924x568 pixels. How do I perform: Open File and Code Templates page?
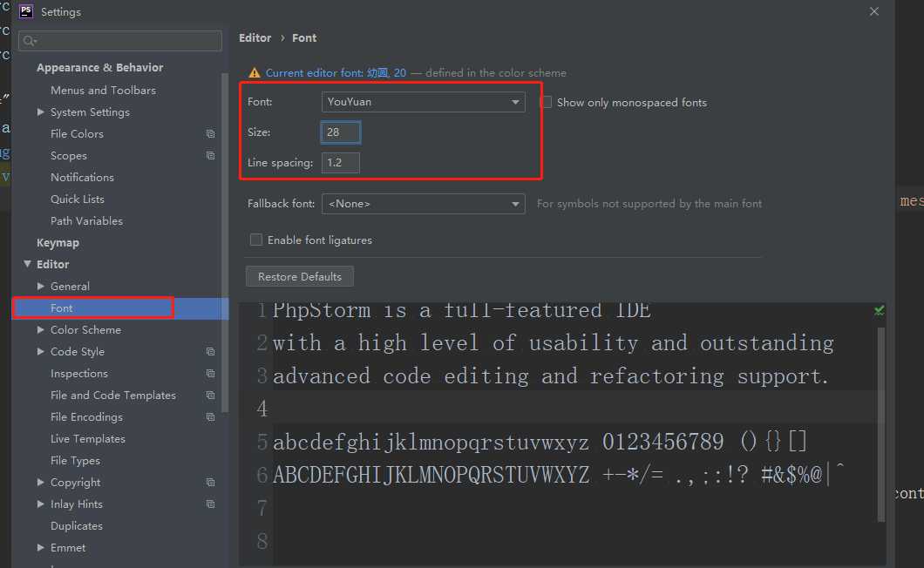[113, 396]
